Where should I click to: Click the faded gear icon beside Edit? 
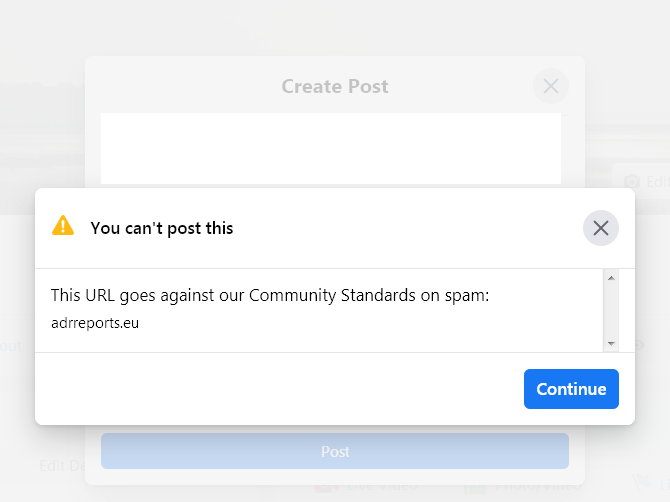tap(632, 181)
